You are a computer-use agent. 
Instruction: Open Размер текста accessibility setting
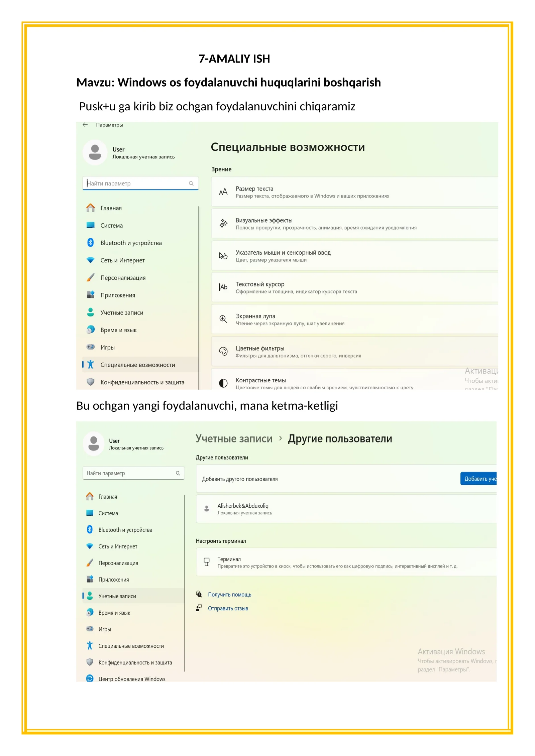(x=354, y=192)
